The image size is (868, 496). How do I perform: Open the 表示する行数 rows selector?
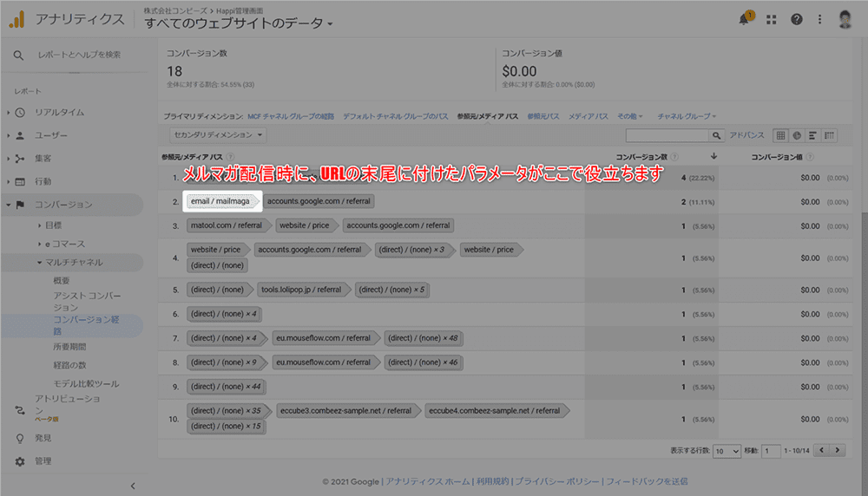[727, 451]
